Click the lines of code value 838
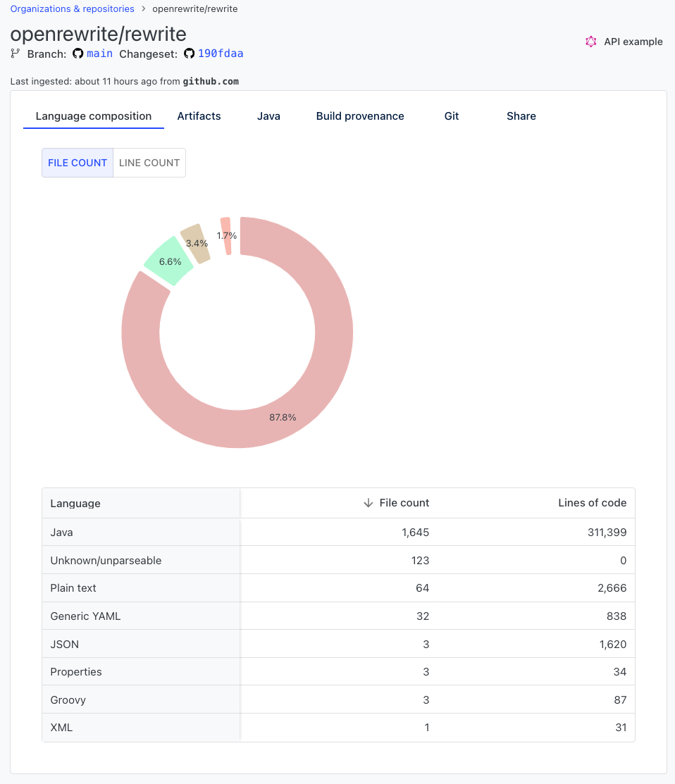The width and height of the screenshot is (675, 784). [617, 616]
